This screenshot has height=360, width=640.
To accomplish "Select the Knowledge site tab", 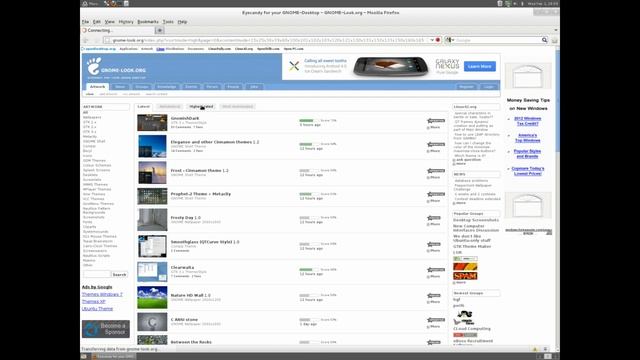I will [167, 87].
